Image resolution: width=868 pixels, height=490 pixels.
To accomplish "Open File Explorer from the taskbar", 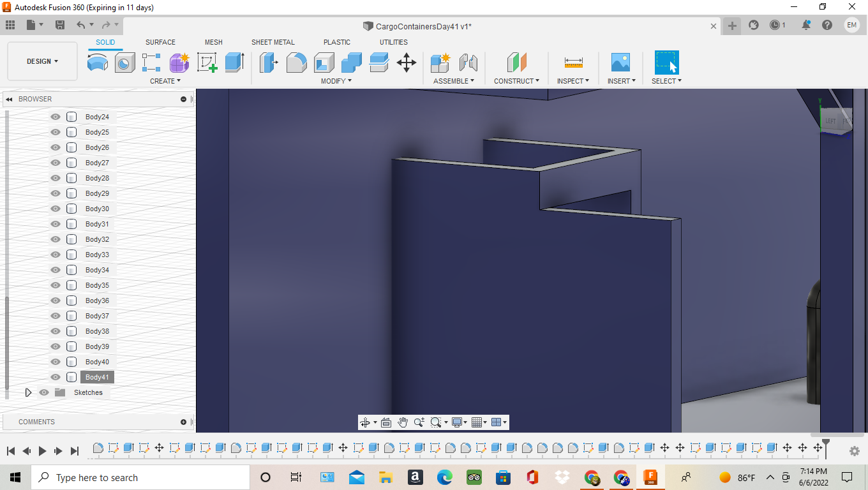I will tap(385, 477).
